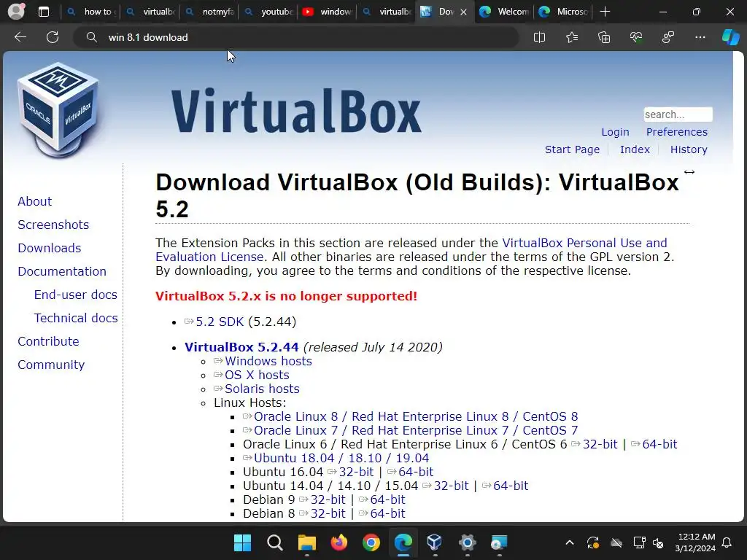747x560 pixels.
Task: Go back with the back arrow
Action: tap(20, 37)
